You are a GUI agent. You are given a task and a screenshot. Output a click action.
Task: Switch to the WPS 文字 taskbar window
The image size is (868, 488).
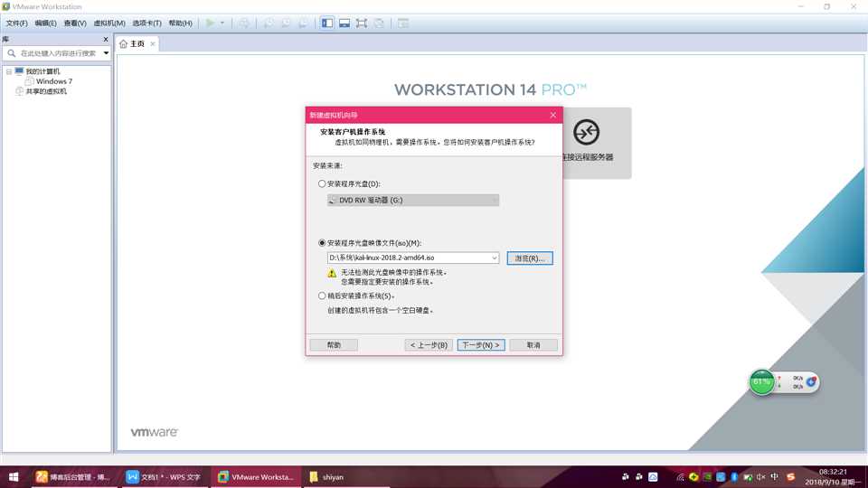coord(164,477)
